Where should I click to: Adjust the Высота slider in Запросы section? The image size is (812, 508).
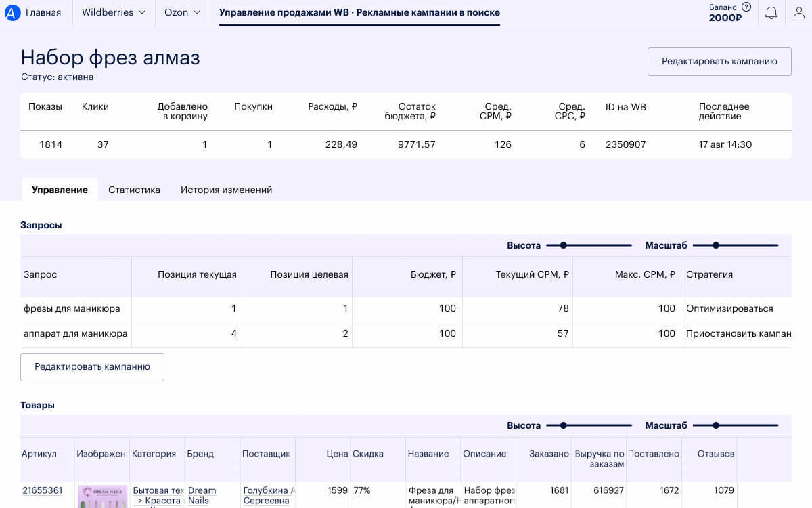click(x=563, y=245)
